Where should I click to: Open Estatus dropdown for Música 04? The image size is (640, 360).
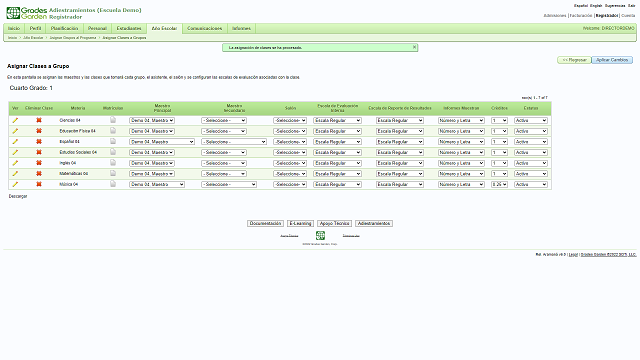[531, 184]
